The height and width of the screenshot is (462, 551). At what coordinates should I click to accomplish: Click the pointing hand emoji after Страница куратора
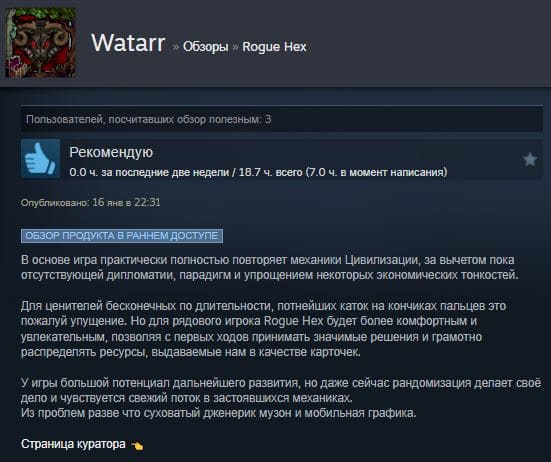[137, 445]
